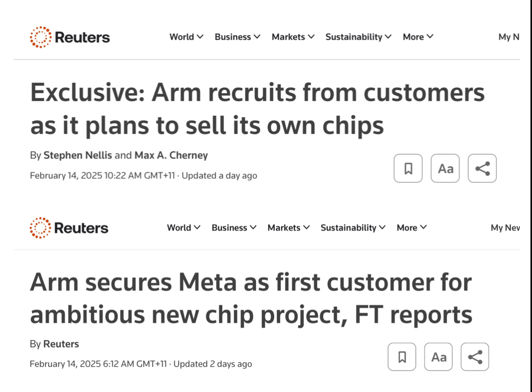Click the Reuters logo in second header
The image size is (532, 392).
[x=69, y=228]
